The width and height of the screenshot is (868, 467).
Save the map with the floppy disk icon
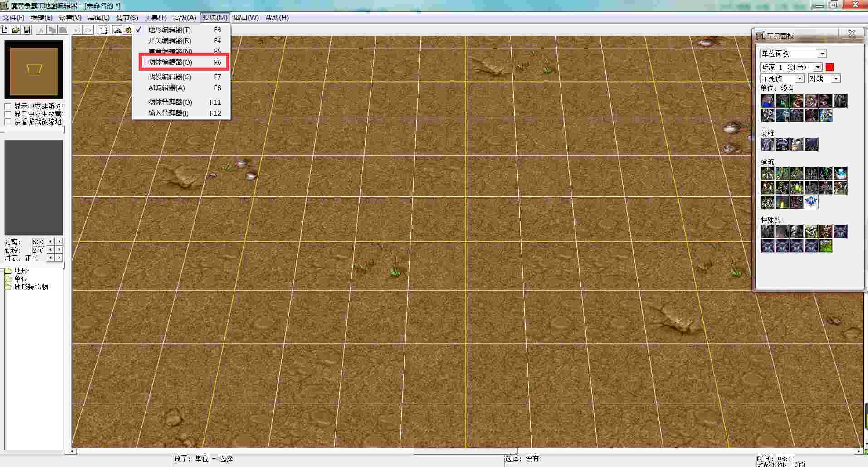pos(27,30)
